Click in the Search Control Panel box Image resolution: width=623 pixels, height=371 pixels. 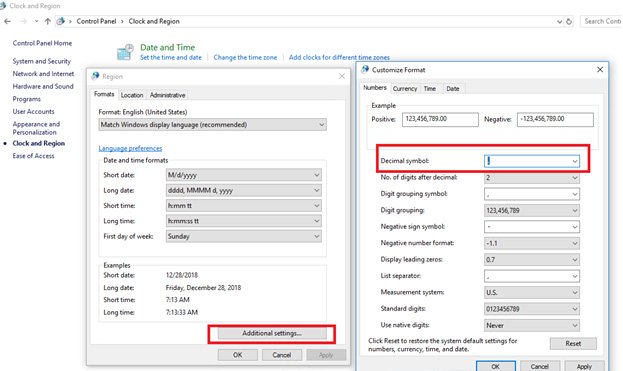click(602, 21)
